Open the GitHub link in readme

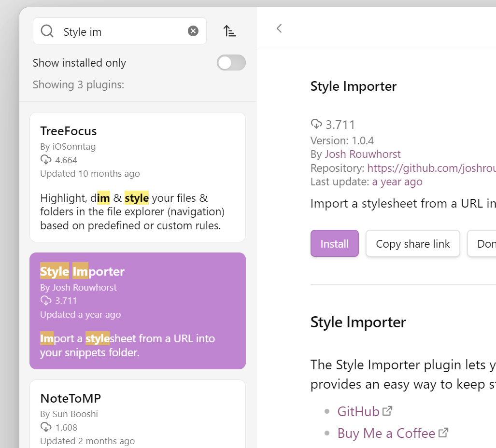pos(358,412)
